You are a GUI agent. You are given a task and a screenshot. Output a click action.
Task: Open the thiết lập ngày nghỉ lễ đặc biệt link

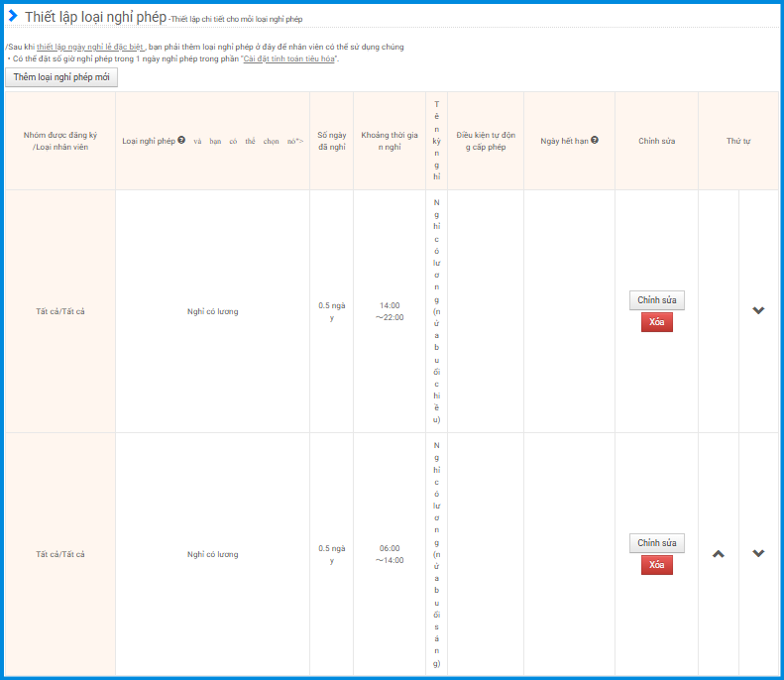tap(90, 47)
